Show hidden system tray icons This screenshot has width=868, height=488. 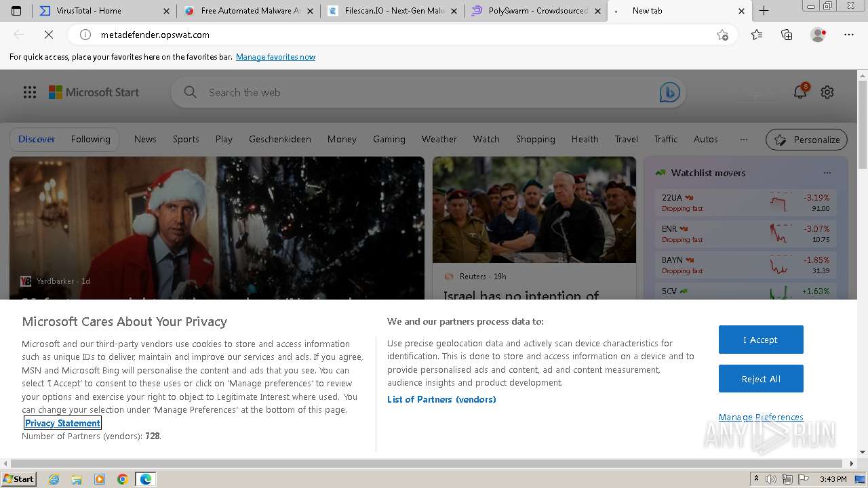coord(756,479)
